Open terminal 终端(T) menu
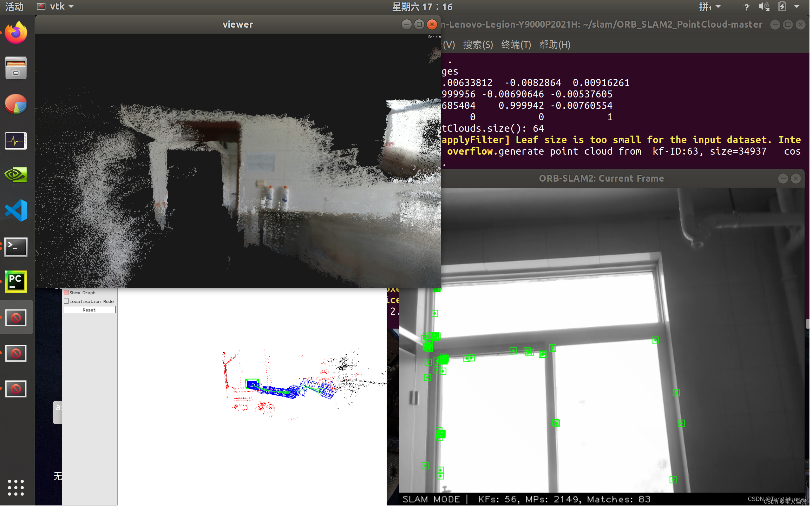812x508 pixels. (x=517, y=45)
